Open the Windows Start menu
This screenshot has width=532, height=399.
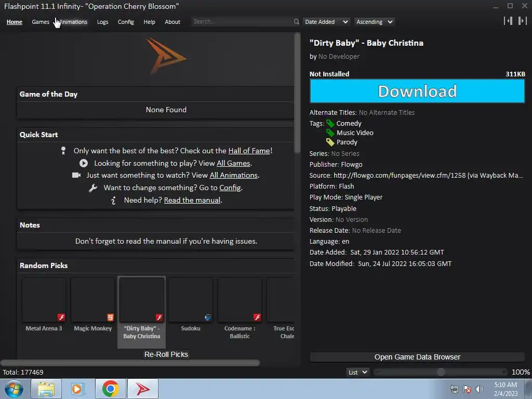tap(14, 389)
